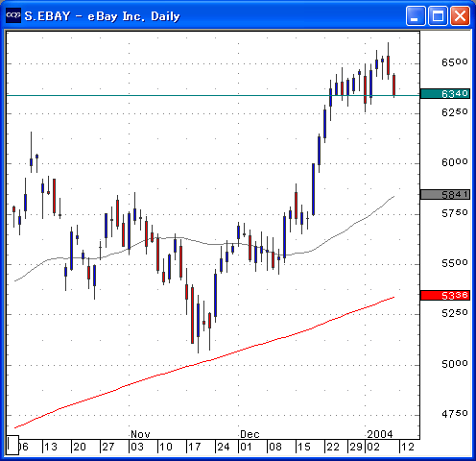The width and height of the screenshot is (476, 461).
Task: Click the date label 10 on time axis
Action: (x=166, y=447)
